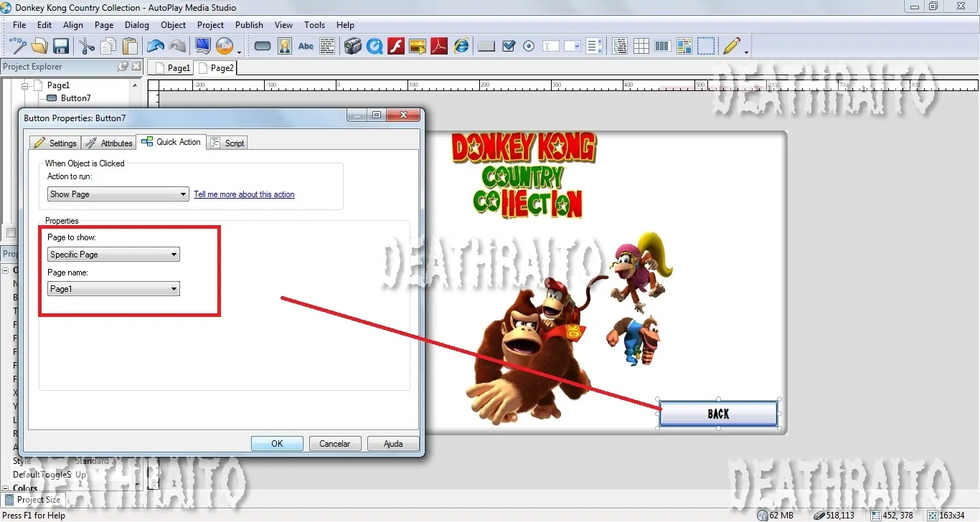Build project with the disc icon
Image resolution: width=980 pixels, height=522 pixels.
click(225, 46)
